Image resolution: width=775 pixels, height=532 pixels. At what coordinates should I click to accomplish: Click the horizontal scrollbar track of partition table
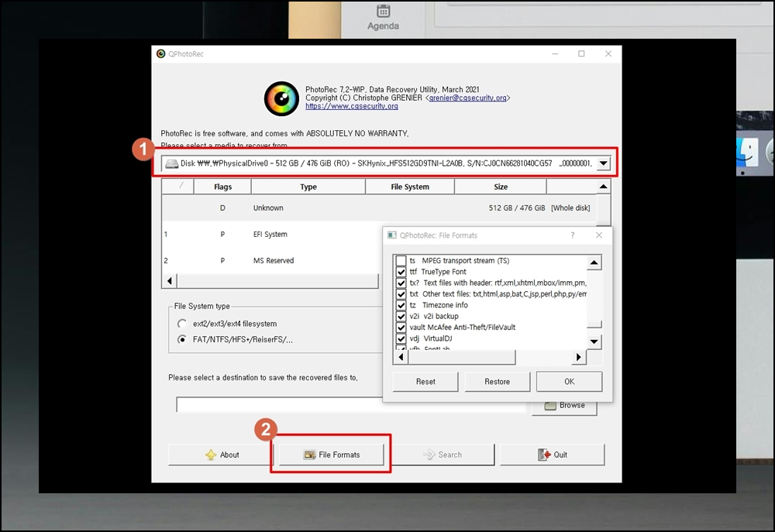pos(277,281)
